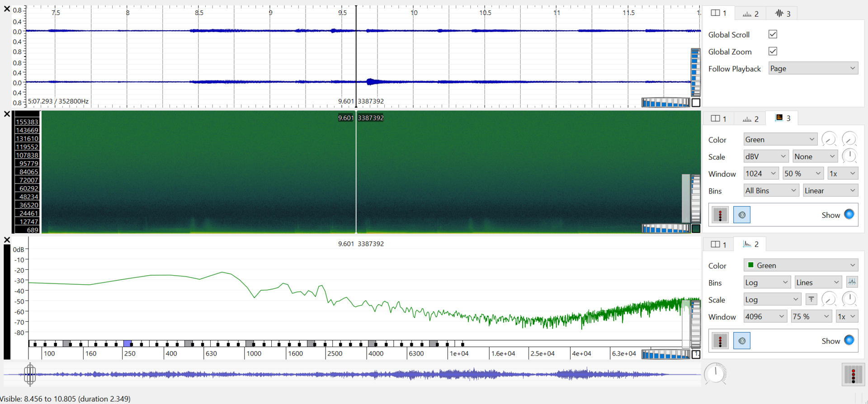Open the spectrum Scale Log dropdown
This screenshot has height=404, width=868.
(x=772, y=300)
